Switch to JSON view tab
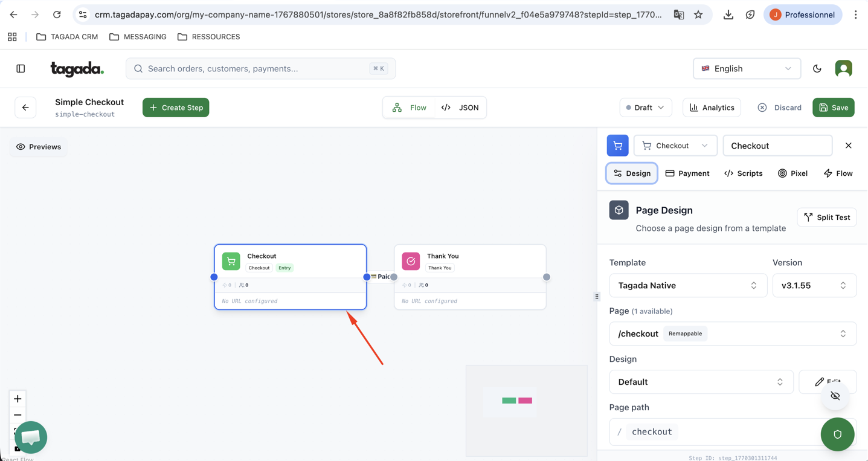Viewport: 868px width, 461px height. tap(460, 108)
